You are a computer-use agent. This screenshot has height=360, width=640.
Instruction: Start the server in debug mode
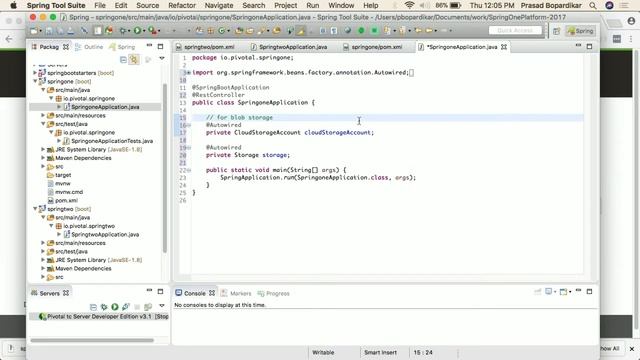104,307
